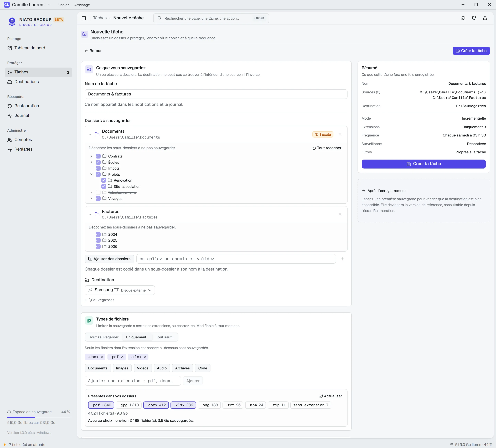Viewport: 496px width, 448px height.
Task: Remove the .docx extension chip
Action: pos(102,357)
